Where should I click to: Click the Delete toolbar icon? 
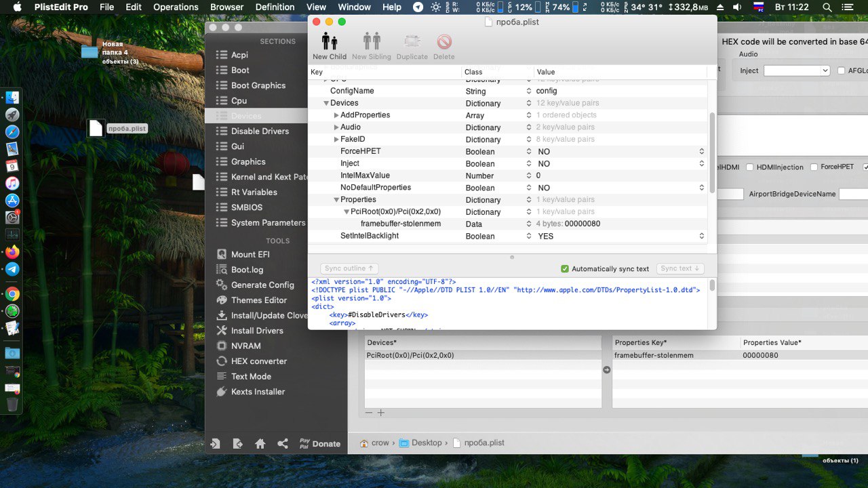[444, 42]
